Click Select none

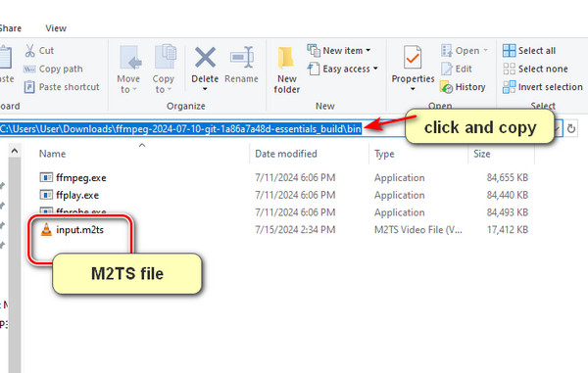(535, 69)
